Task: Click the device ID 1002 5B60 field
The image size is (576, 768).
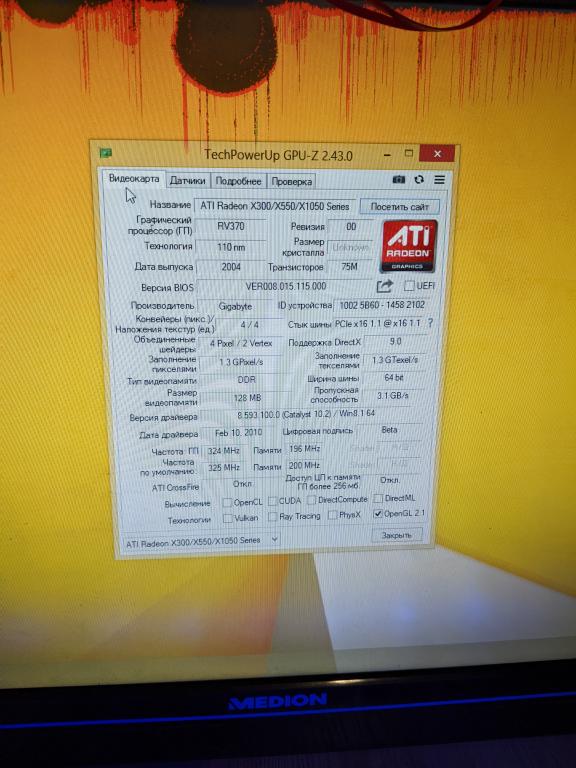Action: 382,305
